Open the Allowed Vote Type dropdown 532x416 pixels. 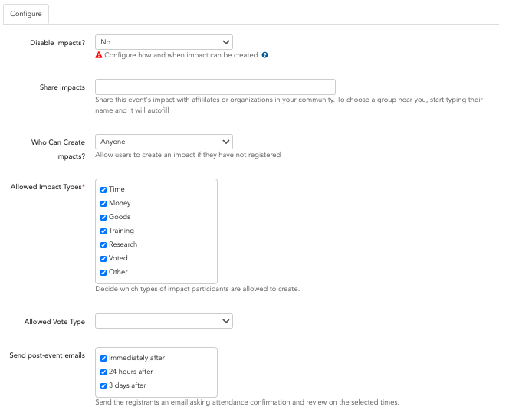[x=164, y=321]
